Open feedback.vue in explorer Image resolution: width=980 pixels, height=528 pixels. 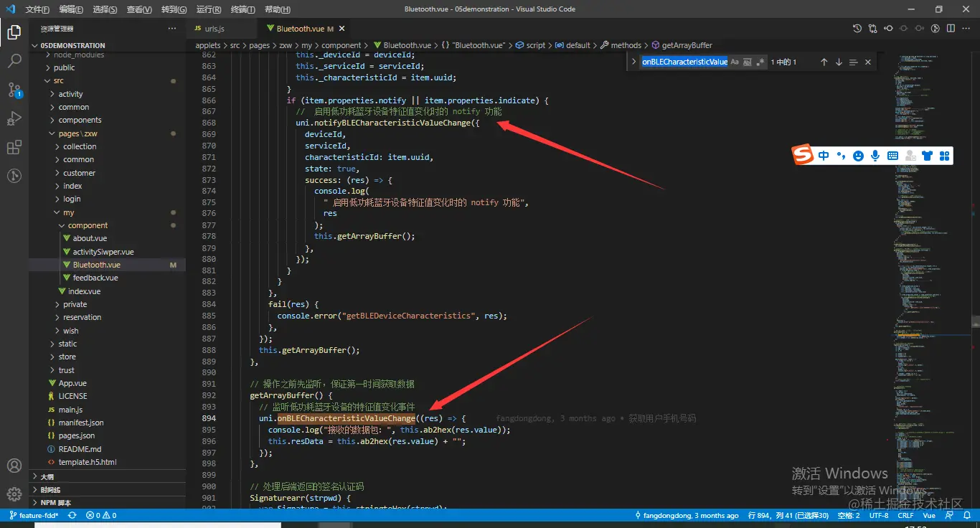tap(95, 278)
